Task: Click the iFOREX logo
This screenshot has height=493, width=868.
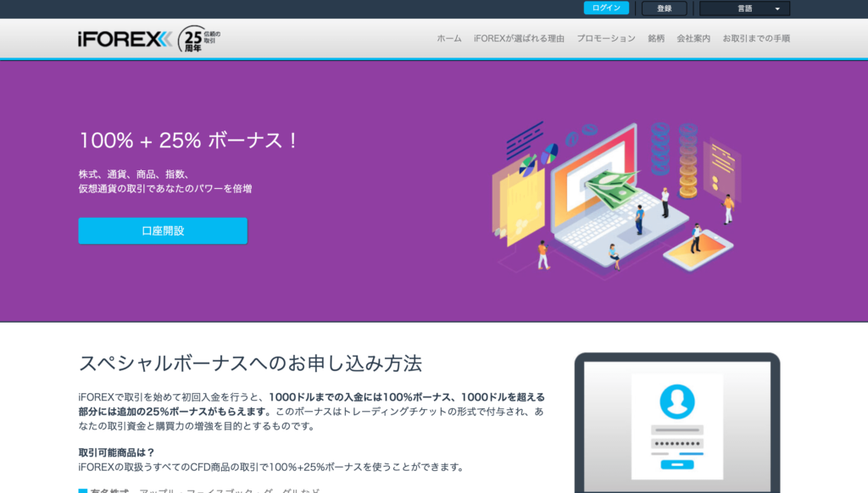Action: pos(125,39)
